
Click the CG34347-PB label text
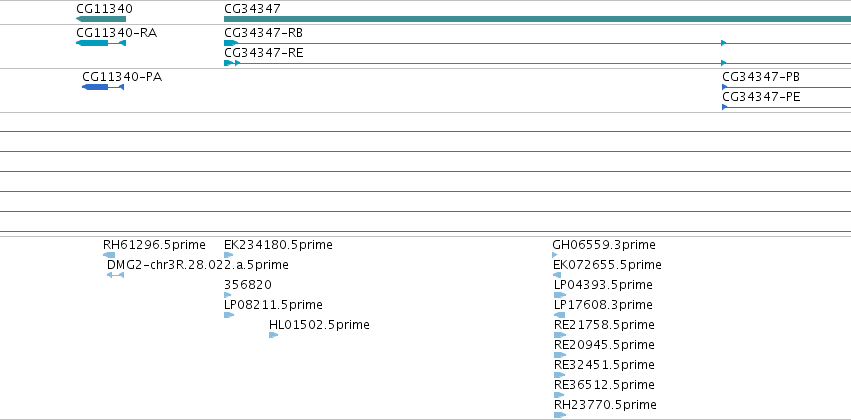point(761,77)
